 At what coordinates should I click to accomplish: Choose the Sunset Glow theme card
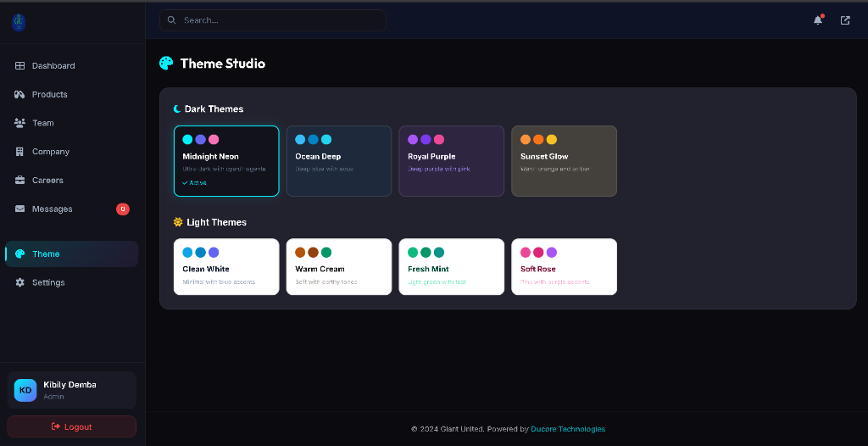[x=564, y=161]
